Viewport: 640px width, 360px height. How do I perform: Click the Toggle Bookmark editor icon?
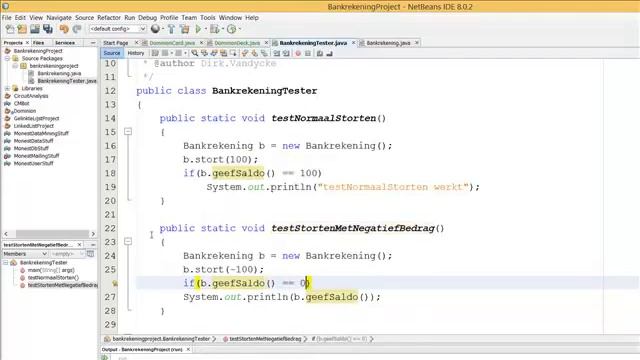tap(264, 53)
